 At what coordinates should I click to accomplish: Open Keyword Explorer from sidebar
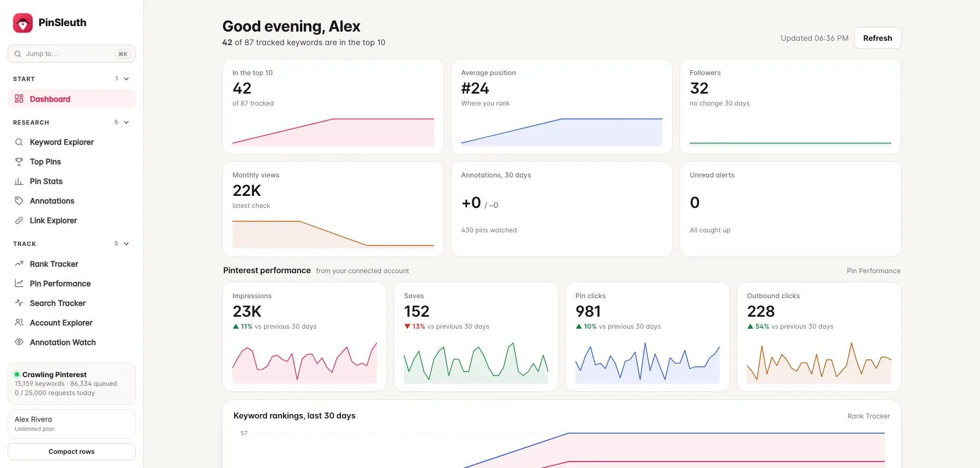click(71, 142)
